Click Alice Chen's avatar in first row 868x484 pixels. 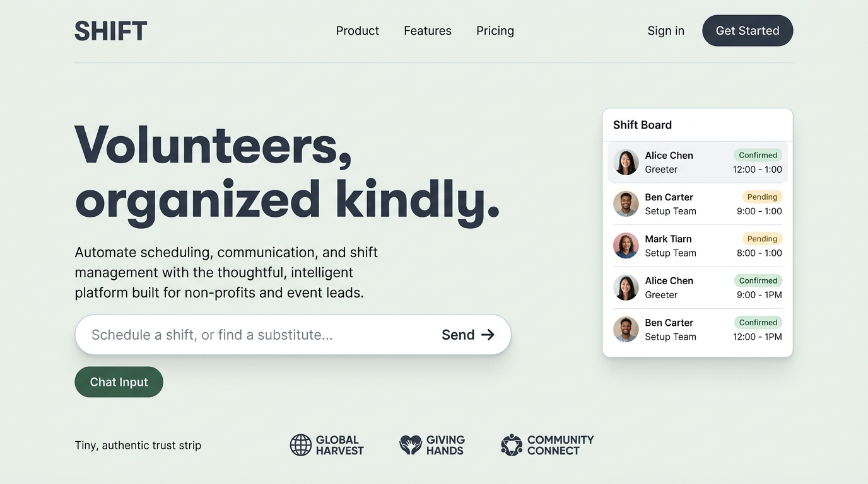[626, 162]
